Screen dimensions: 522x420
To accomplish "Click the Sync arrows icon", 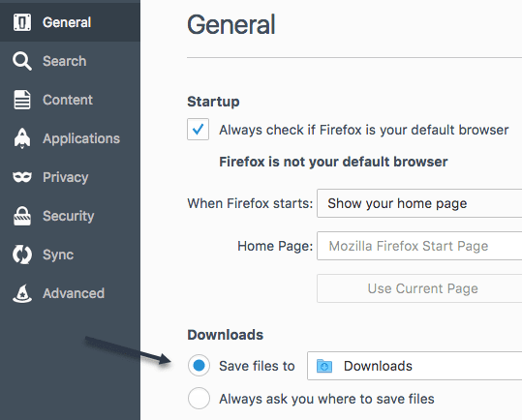I will [x=22, y=255].
